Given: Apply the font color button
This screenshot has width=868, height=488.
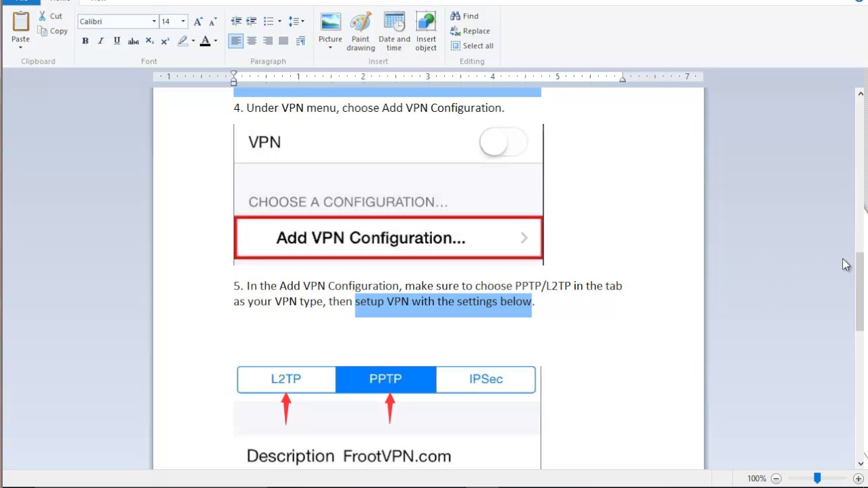Looking at the screenshot, I should 205,41.
